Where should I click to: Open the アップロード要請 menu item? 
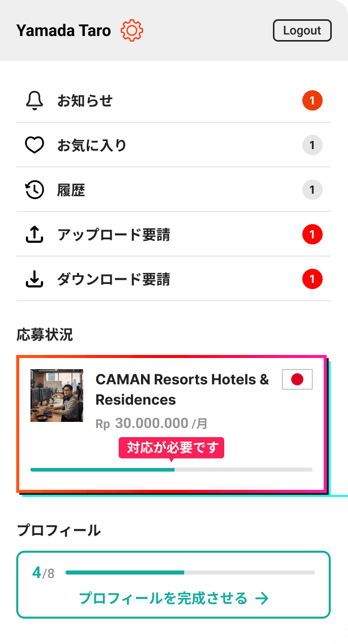coord(173,235)
